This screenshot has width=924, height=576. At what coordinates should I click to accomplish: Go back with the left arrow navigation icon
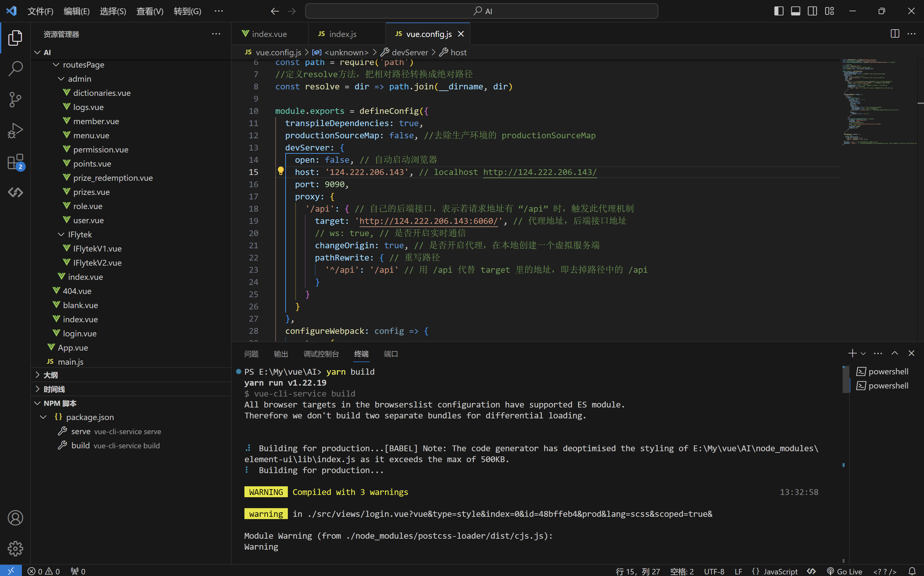point(275,12)
